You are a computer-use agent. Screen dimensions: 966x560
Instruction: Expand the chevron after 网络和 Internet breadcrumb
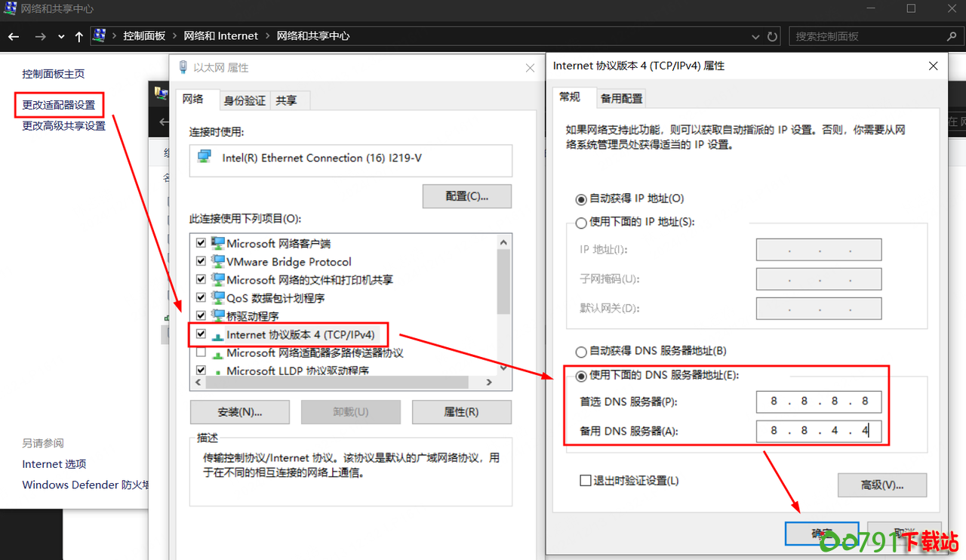coord(267,36)
